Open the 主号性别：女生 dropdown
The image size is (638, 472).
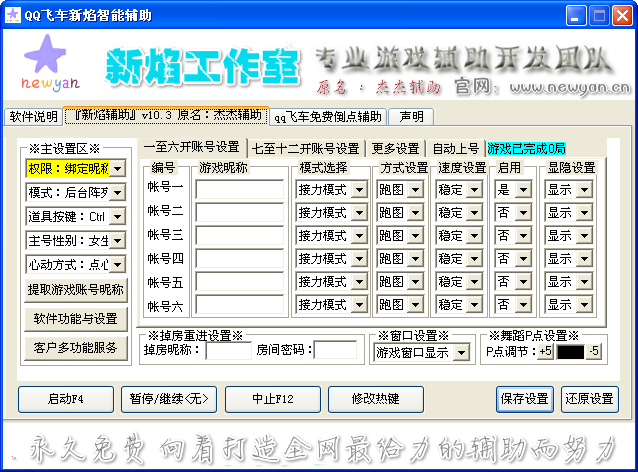(117, 240)
